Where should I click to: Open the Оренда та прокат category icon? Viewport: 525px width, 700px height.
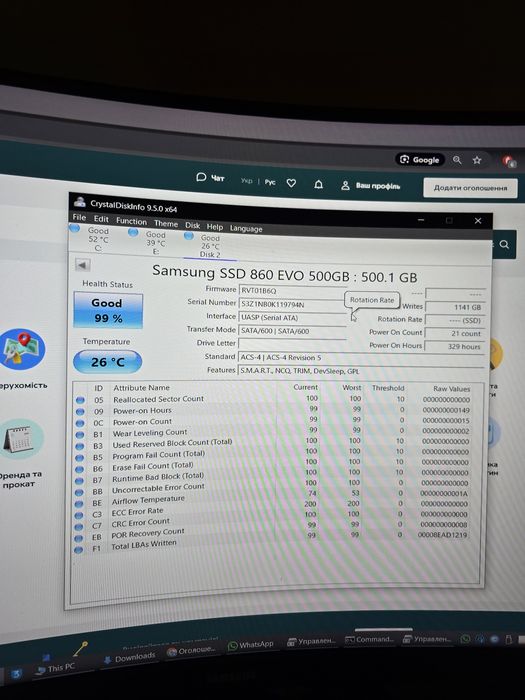pos(22,439)
